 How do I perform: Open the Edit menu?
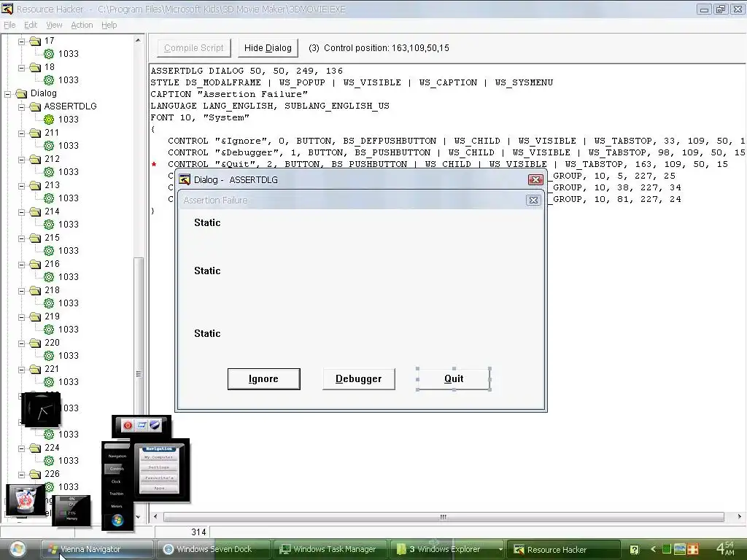tap(31, 25)
